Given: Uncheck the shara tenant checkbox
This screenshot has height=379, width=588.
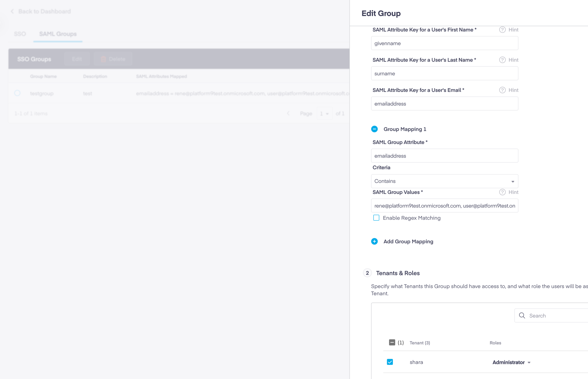Looking at the screenshot, I should [x=390, y=362].
